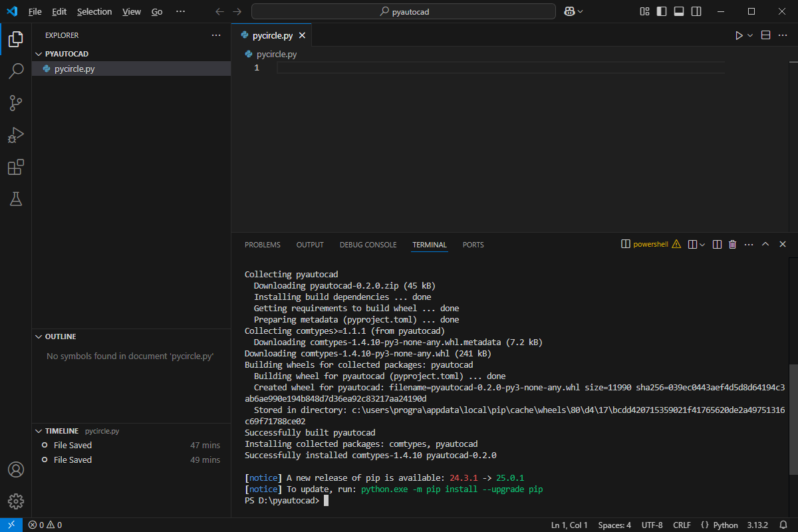Open Explorer Views and More Actions
The height and width of the screenshot is (532, 798).
[x=216, y=35]
